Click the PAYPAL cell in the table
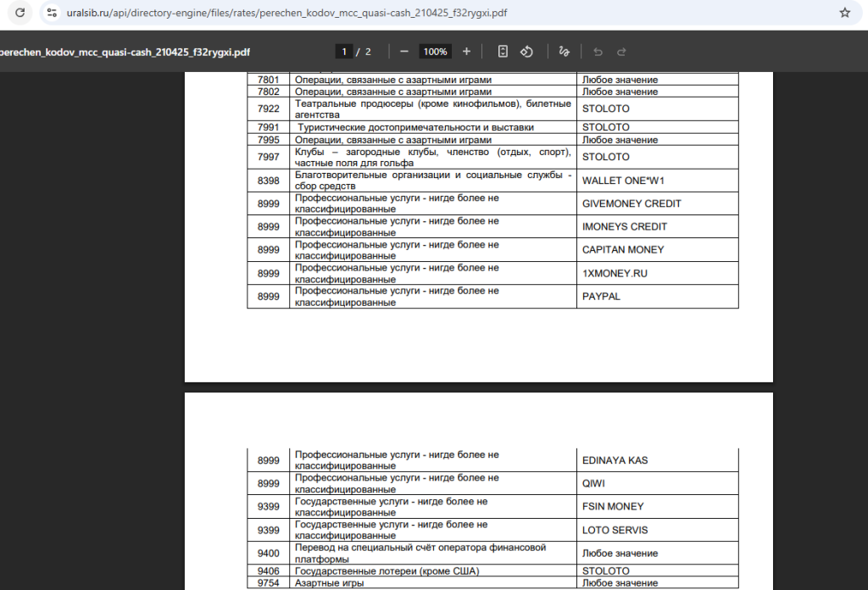868x590 pixels. 601,297
